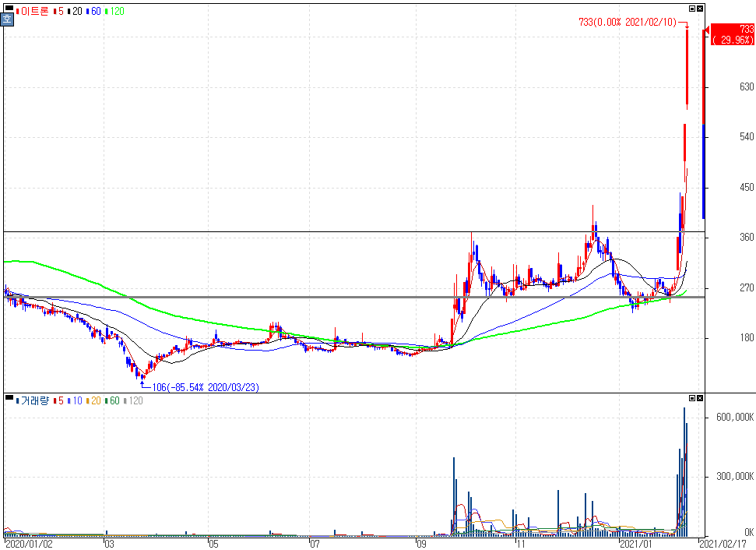Image resolution: width=756 pixels, height=550 pixels.
Task: Close the volume (거래량) panel
Action: 700,398
